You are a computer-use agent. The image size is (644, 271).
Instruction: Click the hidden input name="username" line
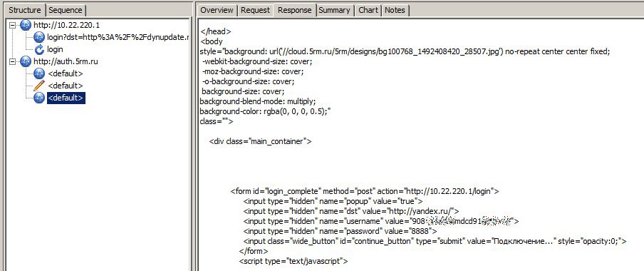coord(381,221)
